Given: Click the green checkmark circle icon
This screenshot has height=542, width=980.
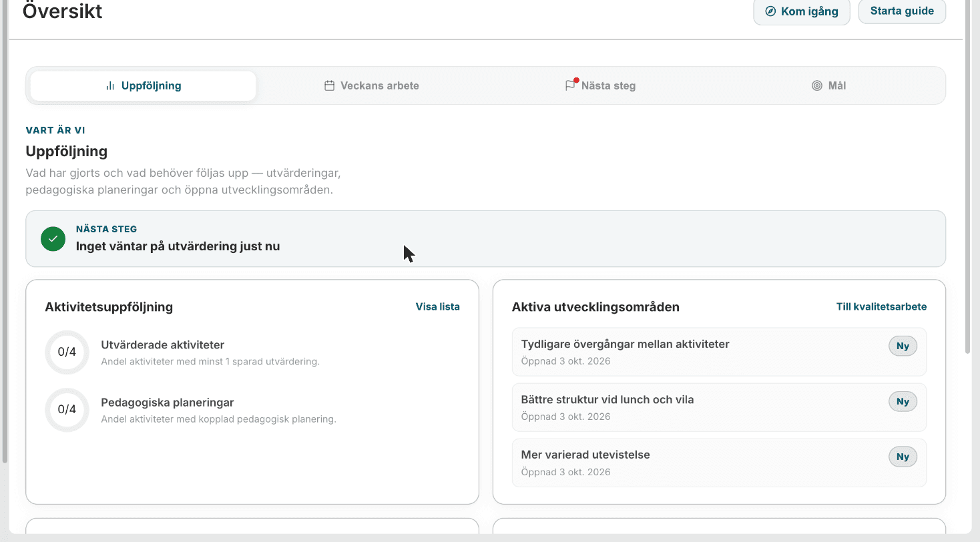Looking at the screenshot, I should coord(53,239).
